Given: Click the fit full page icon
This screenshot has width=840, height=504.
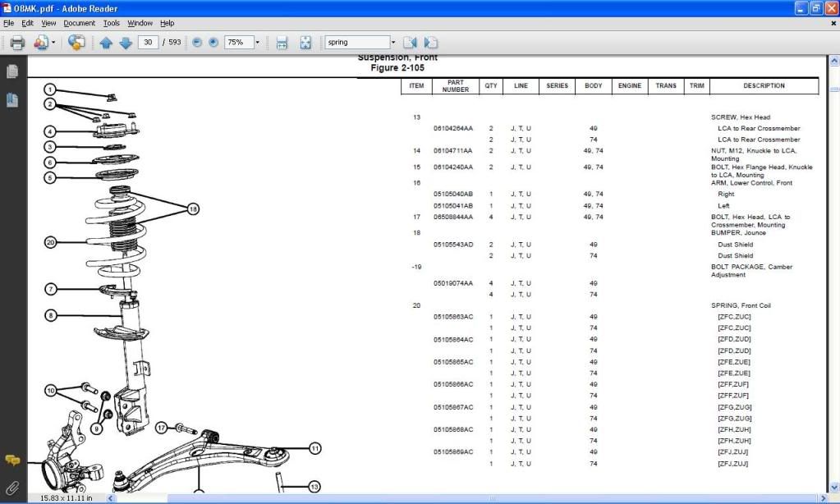Looking at the screenshot, I should pyautogui.click(x=305, y=43).
